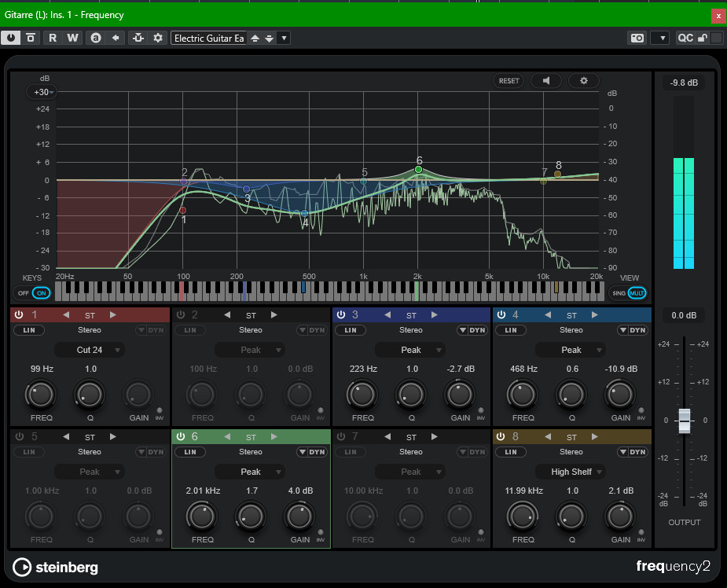This screenshot has height=588, width=727.
Task: Open the Electric Guitar preset browser field
Action: point(208,38)
